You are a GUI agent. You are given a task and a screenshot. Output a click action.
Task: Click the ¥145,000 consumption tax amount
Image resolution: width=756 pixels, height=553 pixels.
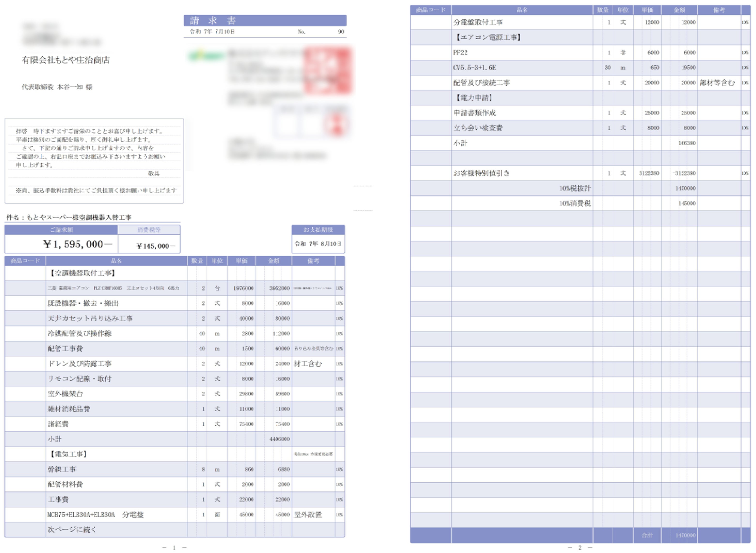(x=155, y=246)
